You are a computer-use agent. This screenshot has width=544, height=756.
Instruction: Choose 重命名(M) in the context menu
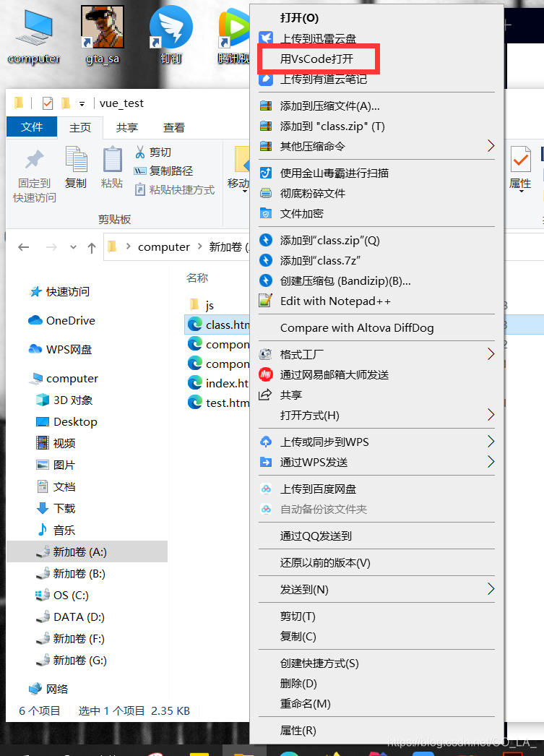click(306, 704)
